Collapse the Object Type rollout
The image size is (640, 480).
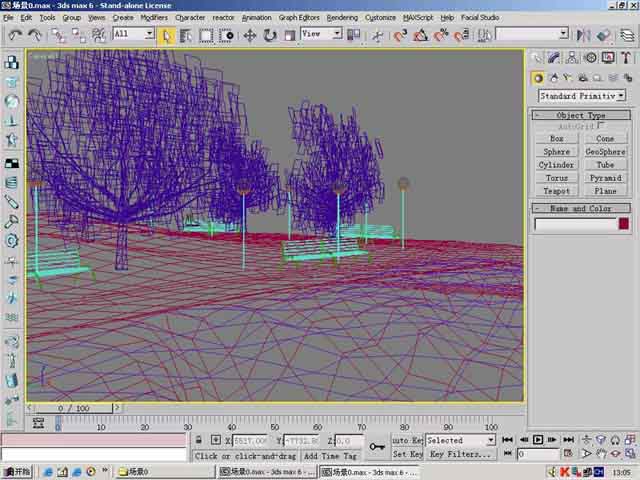[x=581, y=115]
